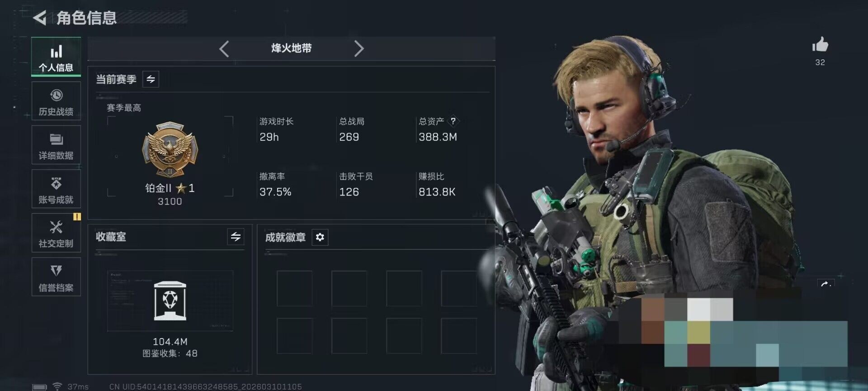Click the 铂金II rank badge
This screenshot has height=391, width=868.
point(170,149)
